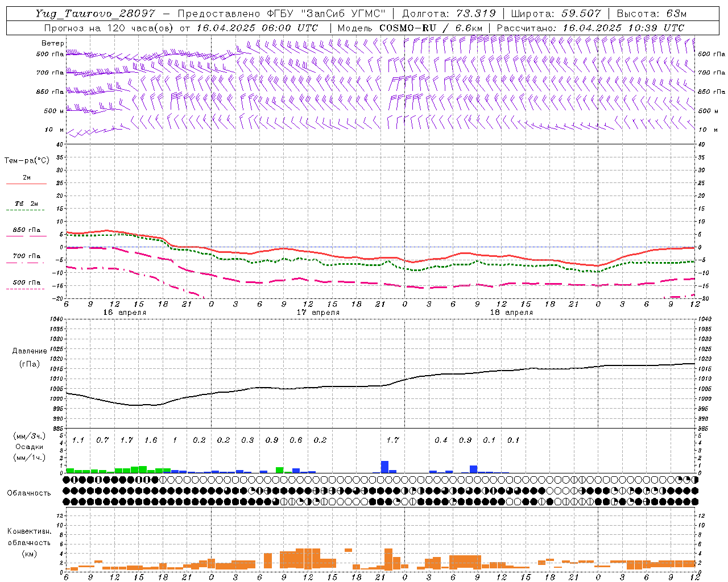Screen dimensions: 728x582
Task: Click the Осадки precipitation label
Action: pos(29,447)
